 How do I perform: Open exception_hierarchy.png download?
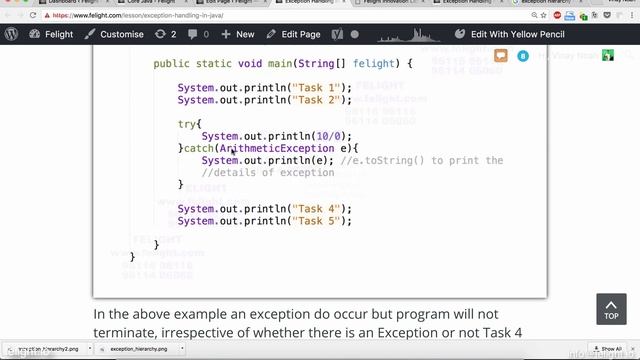tap(139, 349)
